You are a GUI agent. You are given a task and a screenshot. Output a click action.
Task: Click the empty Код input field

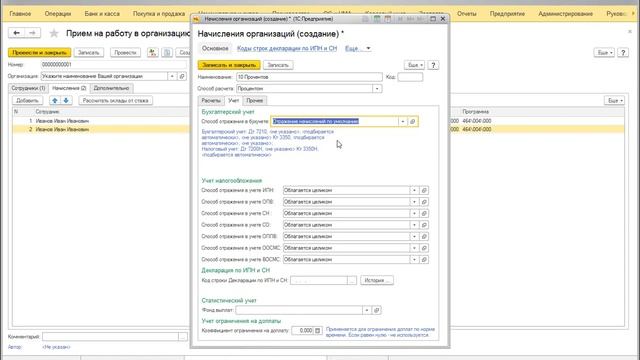click(410, 77)
